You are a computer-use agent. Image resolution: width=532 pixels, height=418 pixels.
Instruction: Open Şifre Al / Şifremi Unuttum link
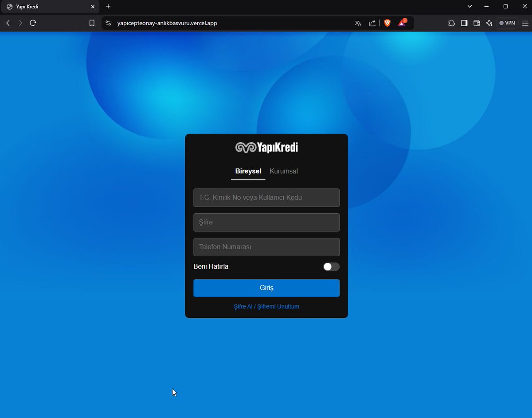point(266,306)
